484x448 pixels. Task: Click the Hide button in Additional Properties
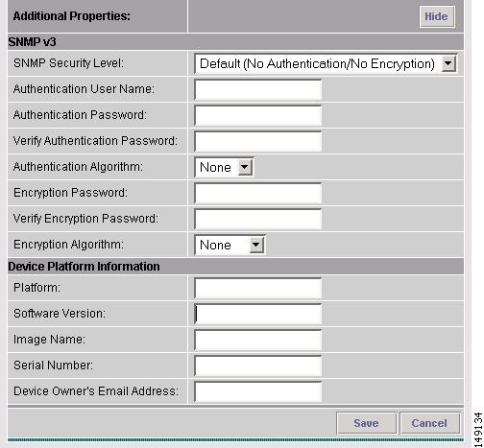coord(437,16)
